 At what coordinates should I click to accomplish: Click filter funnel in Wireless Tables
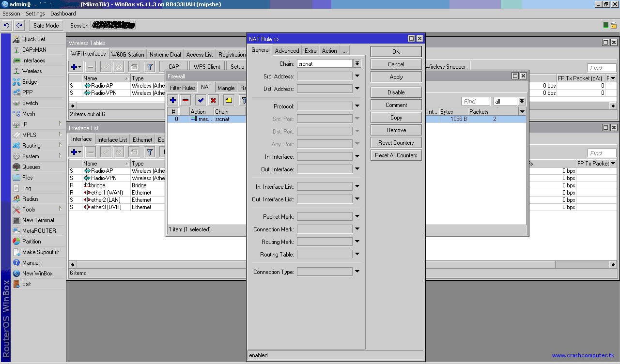[150, 67]
